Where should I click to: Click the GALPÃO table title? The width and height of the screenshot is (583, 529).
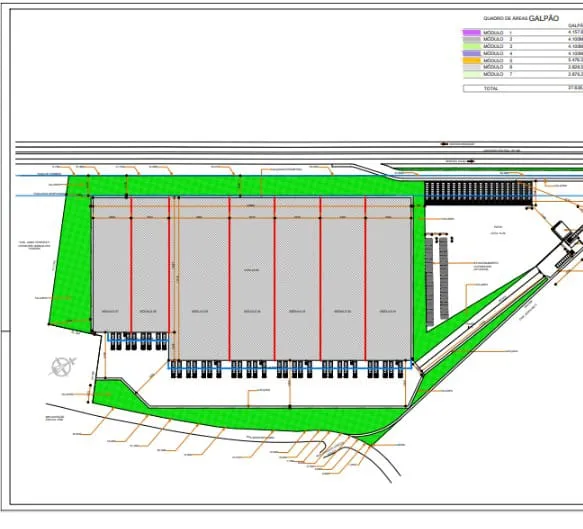point(544,18)
